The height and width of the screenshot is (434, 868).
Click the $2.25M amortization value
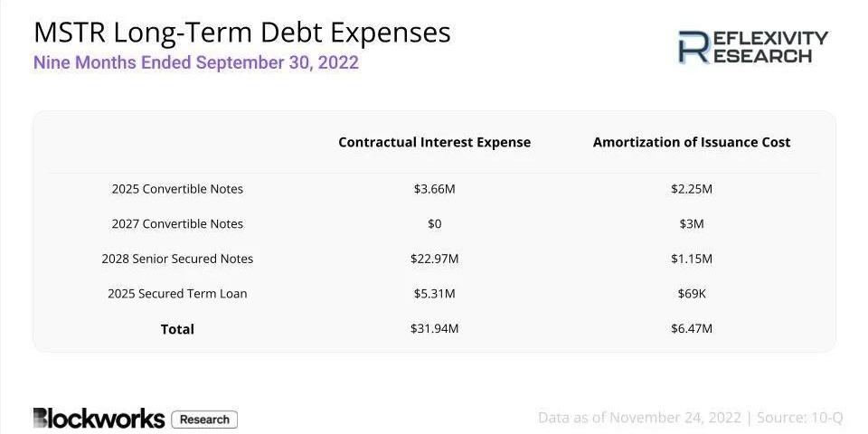(692, 189)
